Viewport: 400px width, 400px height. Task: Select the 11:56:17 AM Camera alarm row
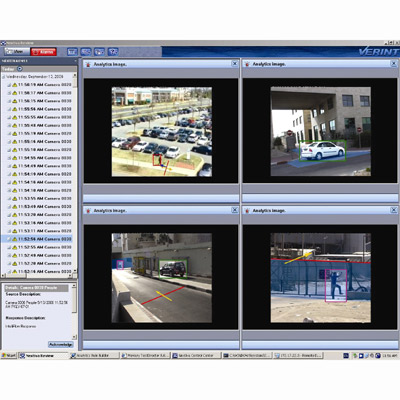click(40, 93)
